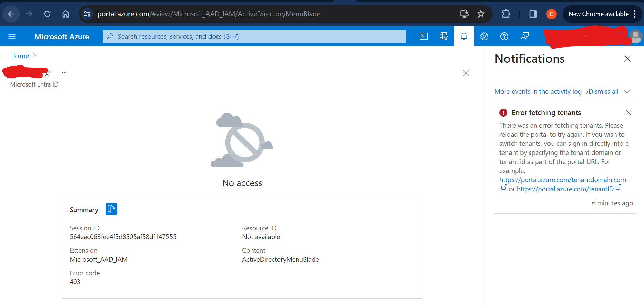
Task: Toggle the Chrome side panel icon
Action: pos(533,14)
